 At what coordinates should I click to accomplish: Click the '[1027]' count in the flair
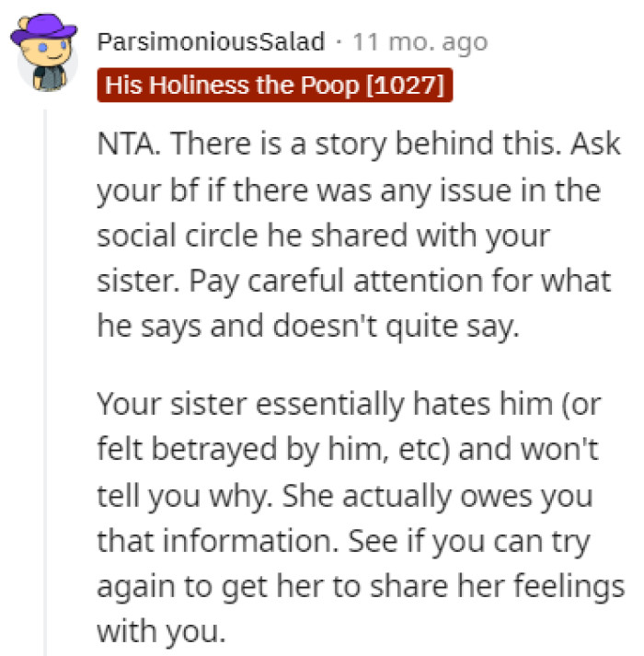pos(405,86)
